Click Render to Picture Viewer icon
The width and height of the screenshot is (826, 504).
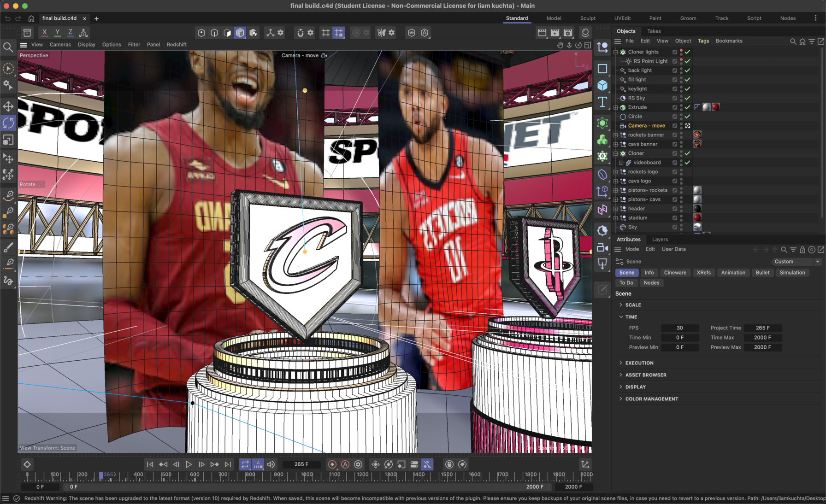tap(555, 33)
